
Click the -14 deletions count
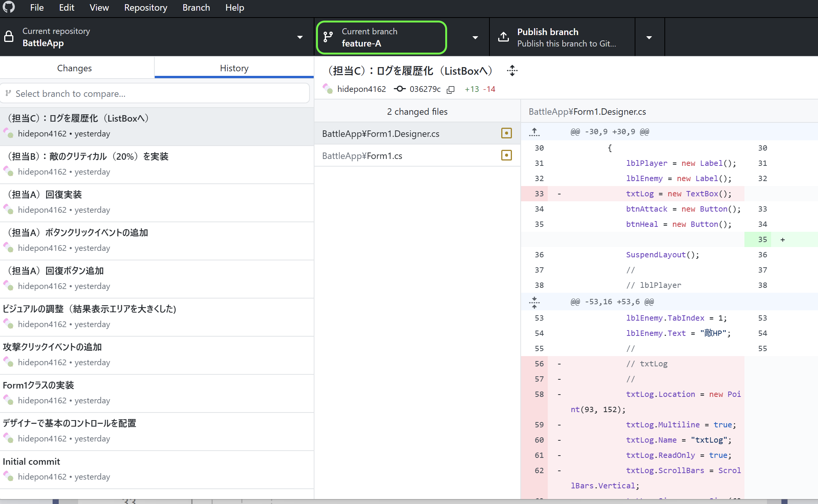coord(489,89)
